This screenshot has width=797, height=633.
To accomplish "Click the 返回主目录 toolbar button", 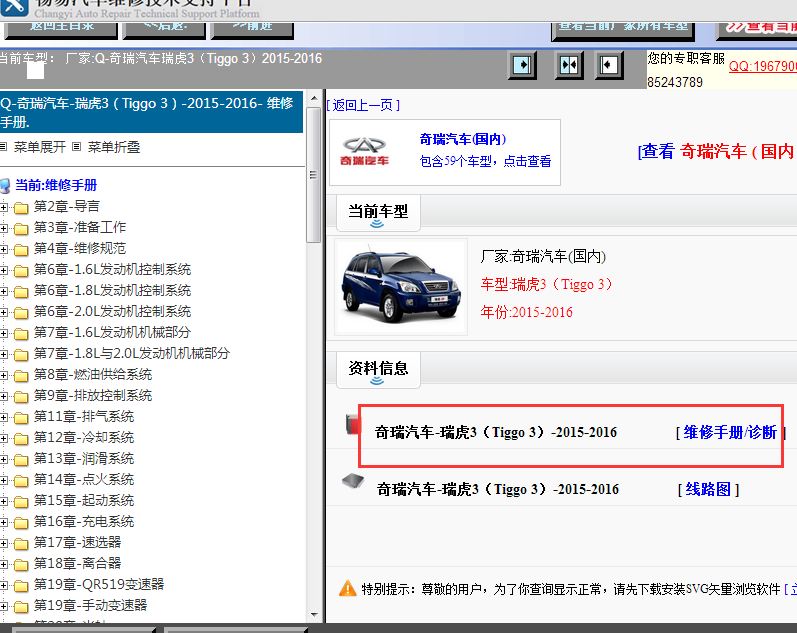I will pyautogui.click(x=62, y=29).
